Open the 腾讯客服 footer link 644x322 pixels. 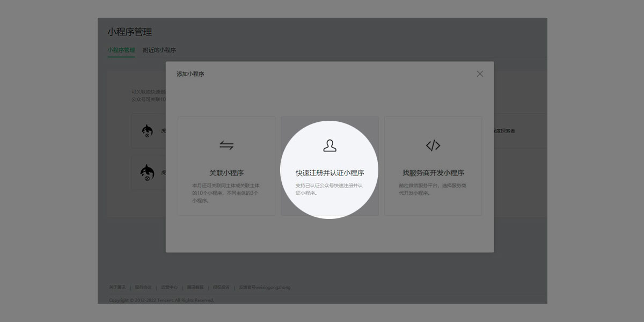pyautogui.click(x=195, y=287)
